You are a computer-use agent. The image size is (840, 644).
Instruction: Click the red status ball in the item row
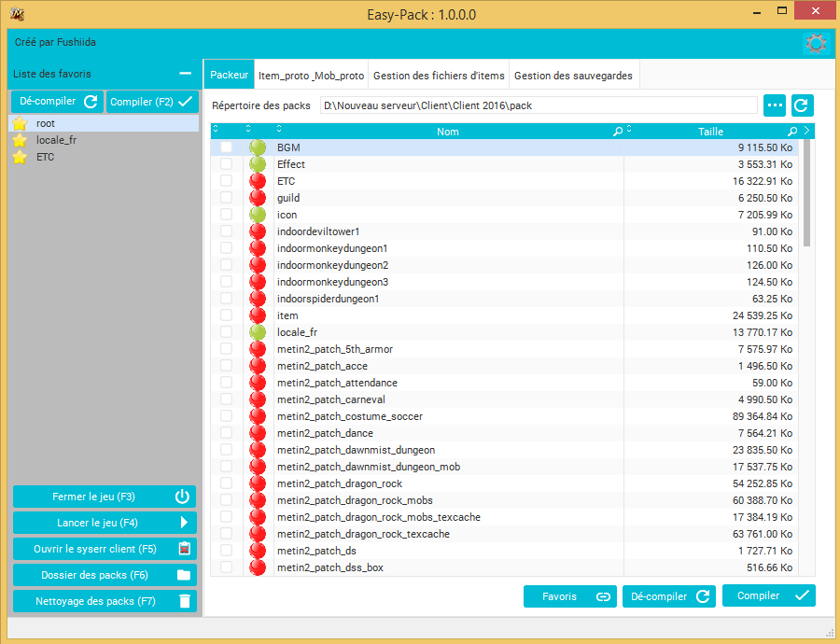[x=258, y=315]
